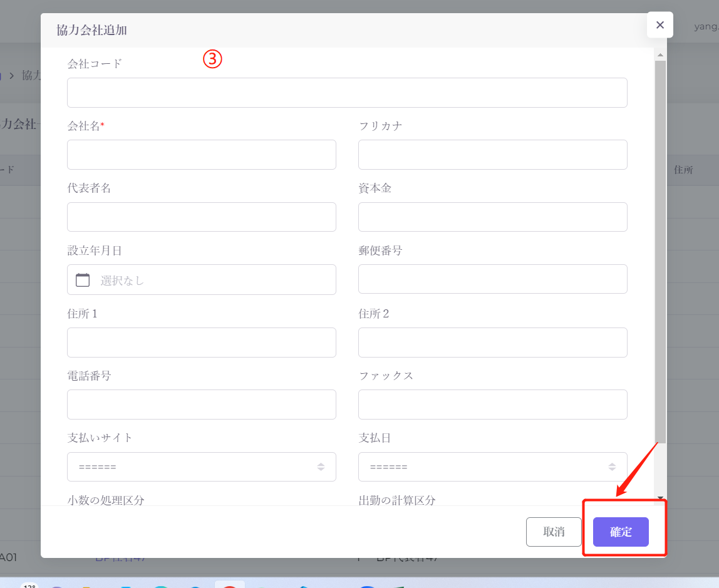Screen dimensions: 719x588
Task: Click the 郵便番号 text box
Action: coord(492,279)
